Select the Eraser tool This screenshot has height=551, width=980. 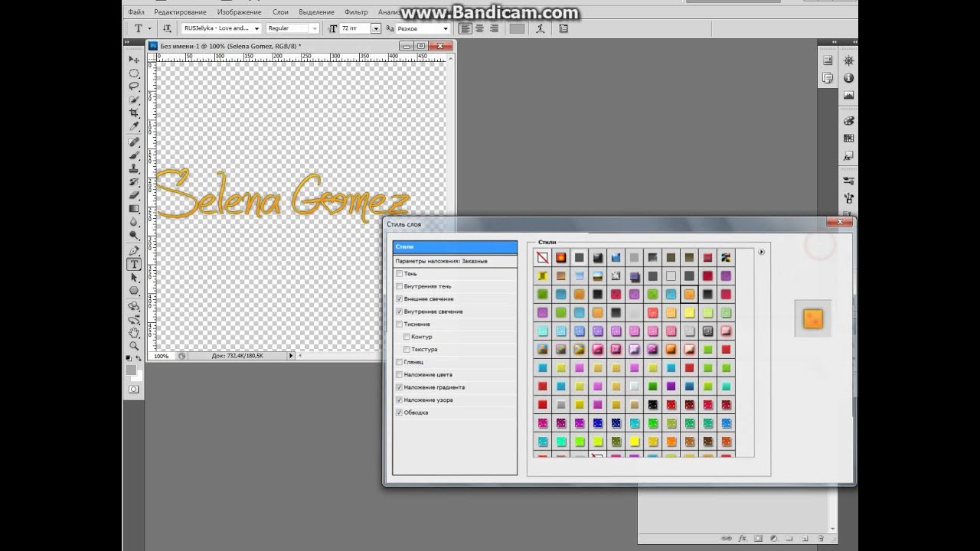coord(134,195)
